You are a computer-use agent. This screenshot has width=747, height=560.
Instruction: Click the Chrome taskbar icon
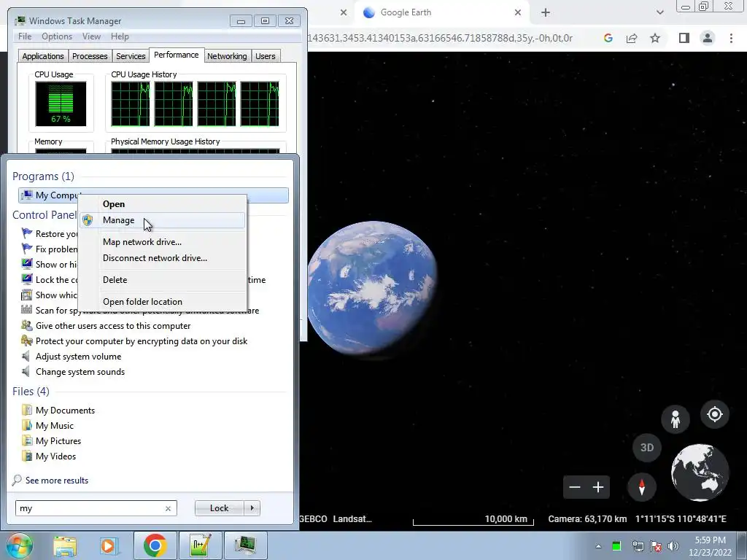pyautogui.click(x=155, y=545)
